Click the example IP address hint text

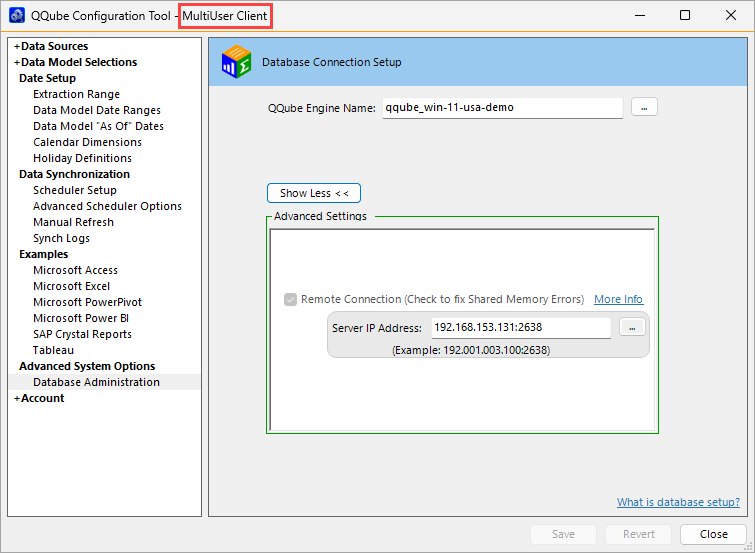471,350
